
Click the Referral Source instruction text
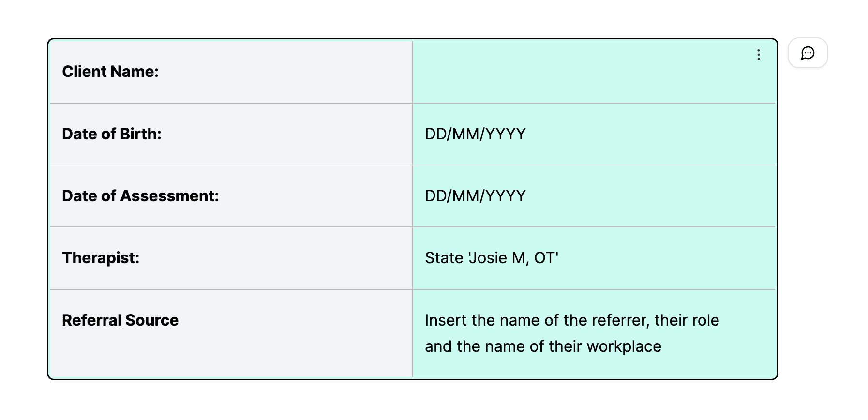click(572, 333)
